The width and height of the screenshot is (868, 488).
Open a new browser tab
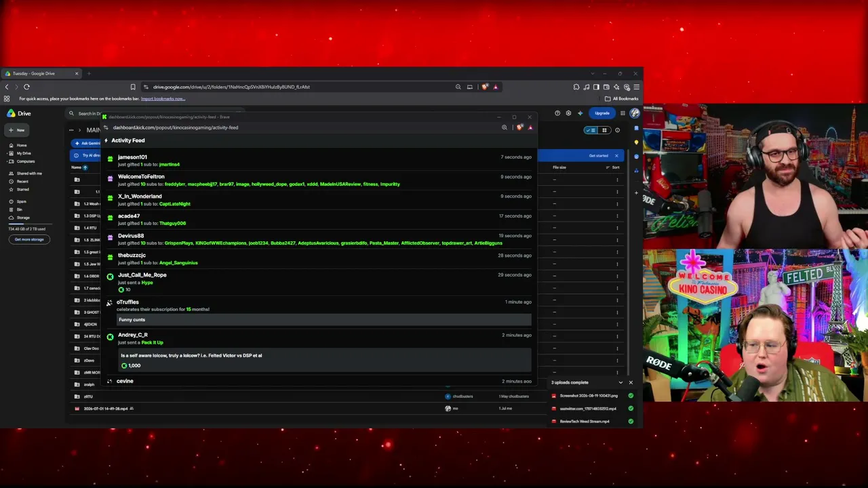coord(89,73)
